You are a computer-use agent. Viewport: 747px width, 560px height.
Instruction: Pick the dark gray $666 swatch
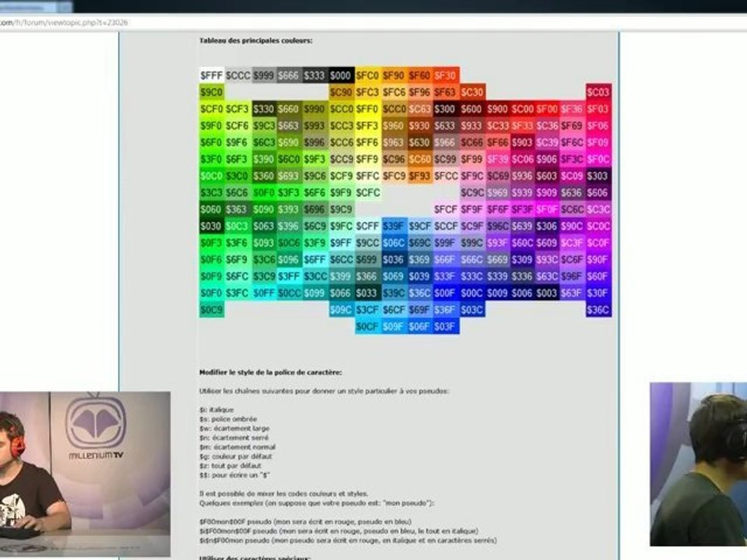(289, 75)
